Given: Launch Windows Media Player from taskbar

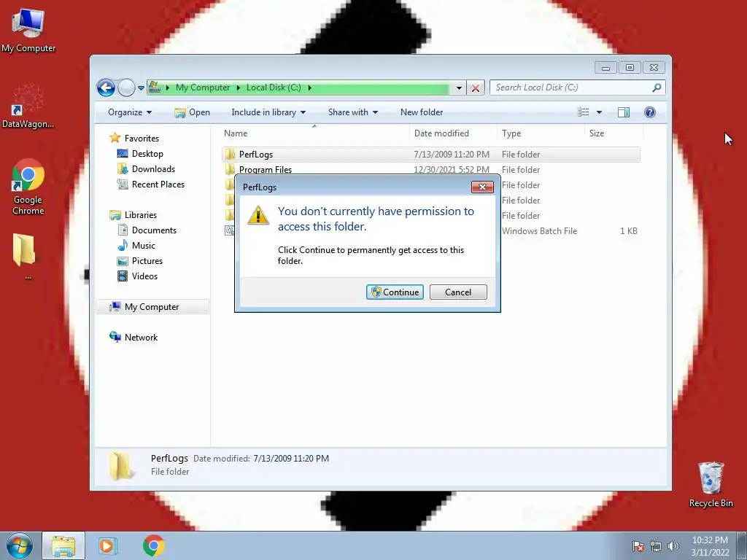Looking at the screenshot, I should [x=108, y=545].
